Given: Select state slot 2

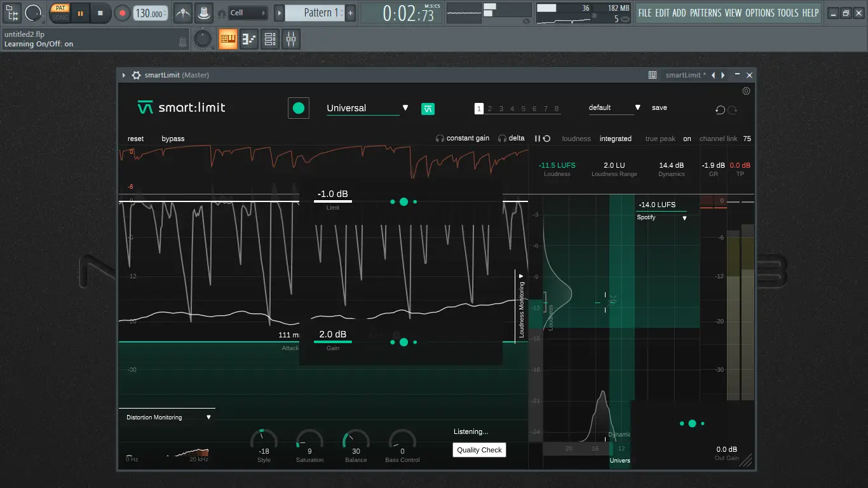Looking at the screenshot, I should coord(490,109).
